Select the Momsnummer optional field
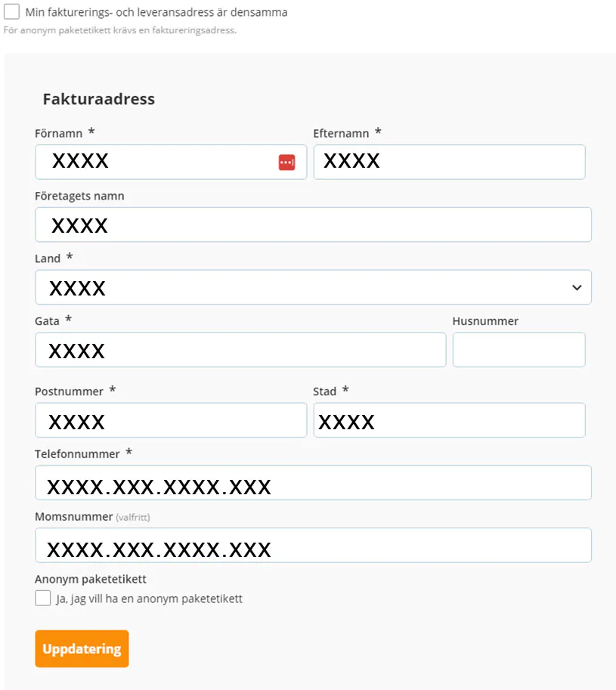The width and height of the screenshot is (616, 690). coord(313,545)
